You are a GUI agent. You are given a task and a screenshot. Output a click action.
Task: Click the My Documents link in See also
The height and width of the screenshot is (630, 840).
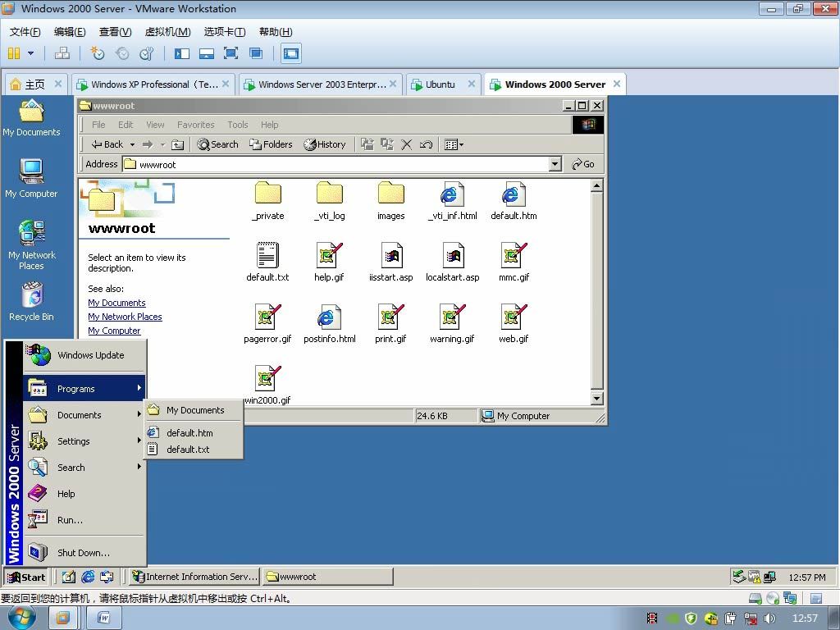pos(116,303)
